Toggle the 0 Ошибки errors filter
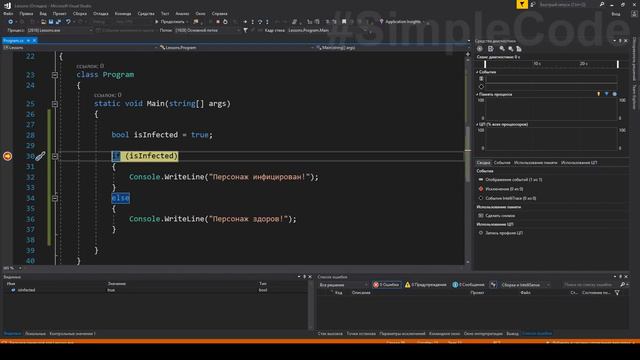The image size is (640, 360). click(x=386, y=284)
